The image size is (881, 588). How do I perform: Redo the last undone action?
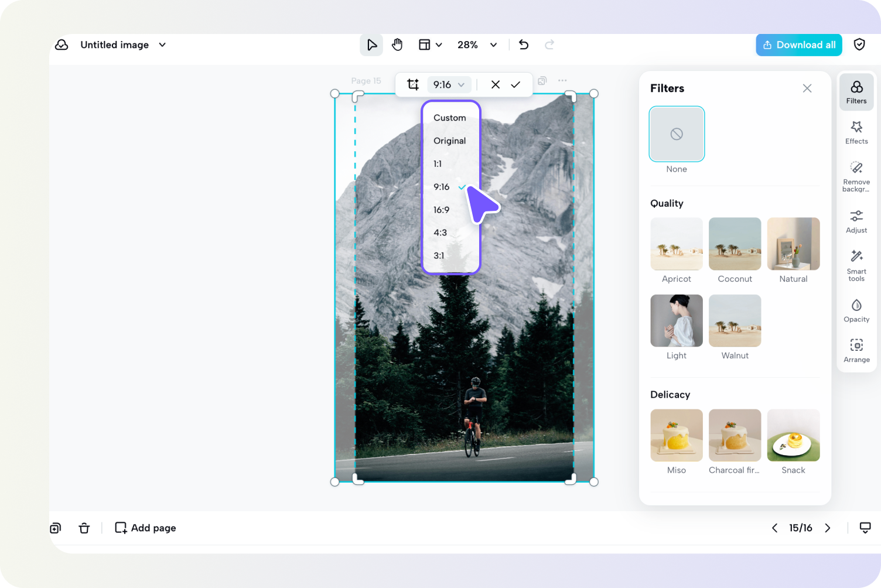tap(549, 45)
